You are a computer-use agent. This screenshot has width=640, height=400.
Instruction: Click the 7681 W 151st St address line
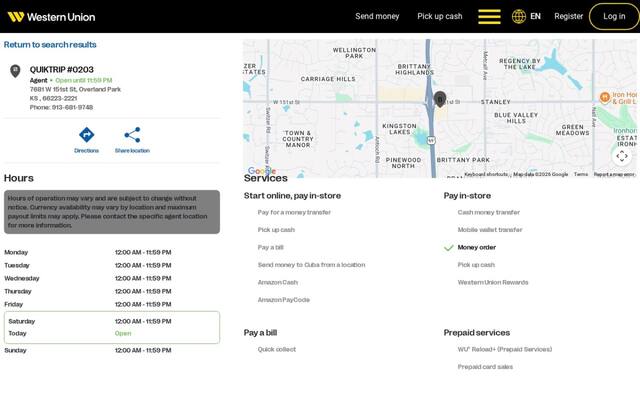[75, 89]
